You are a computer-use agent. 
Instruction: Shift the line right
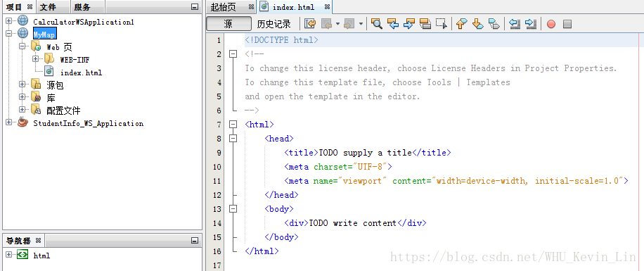pyautogui.click(x=531, y=24)
